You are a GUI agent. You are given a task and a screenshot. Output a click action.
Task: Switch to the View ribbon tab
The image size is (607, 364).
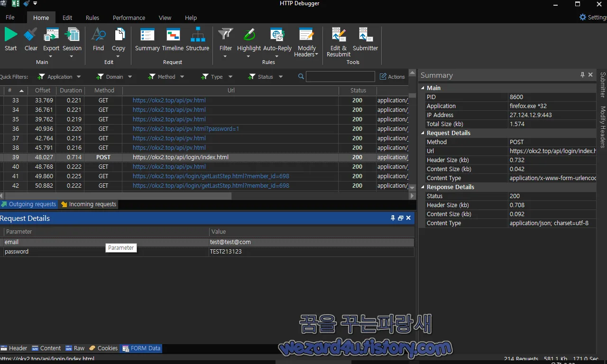pos(165,18)
